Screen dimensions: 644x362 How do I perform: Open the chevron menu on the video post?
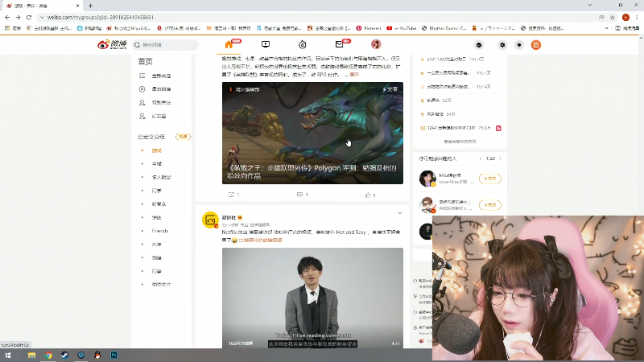click(399, 213)
